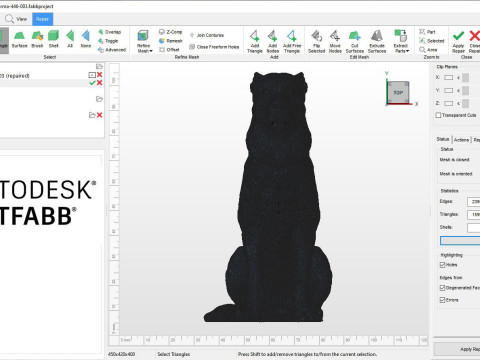Use the Extrude Surfaces tool
Screen dimensions: 480x360
tap(377, 41)
